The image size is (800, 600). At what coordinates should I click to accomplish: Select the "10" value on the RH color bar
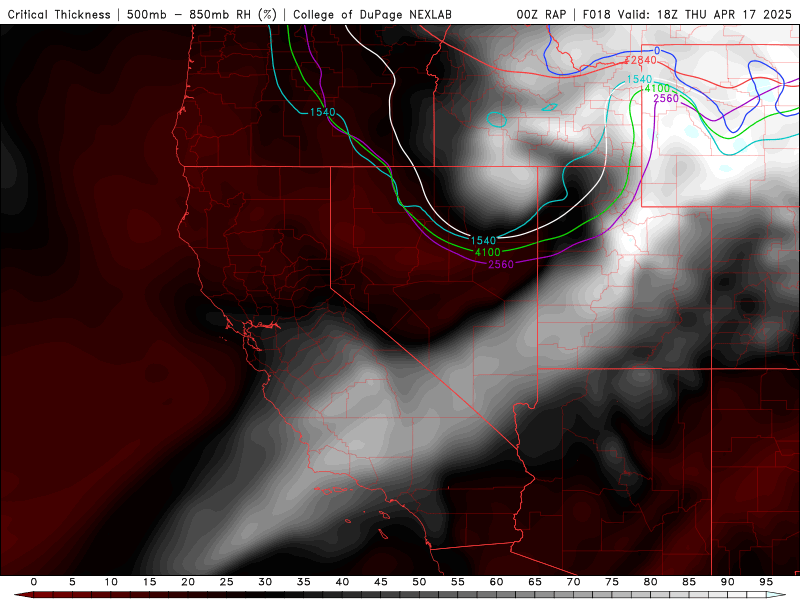click(111, 582)
